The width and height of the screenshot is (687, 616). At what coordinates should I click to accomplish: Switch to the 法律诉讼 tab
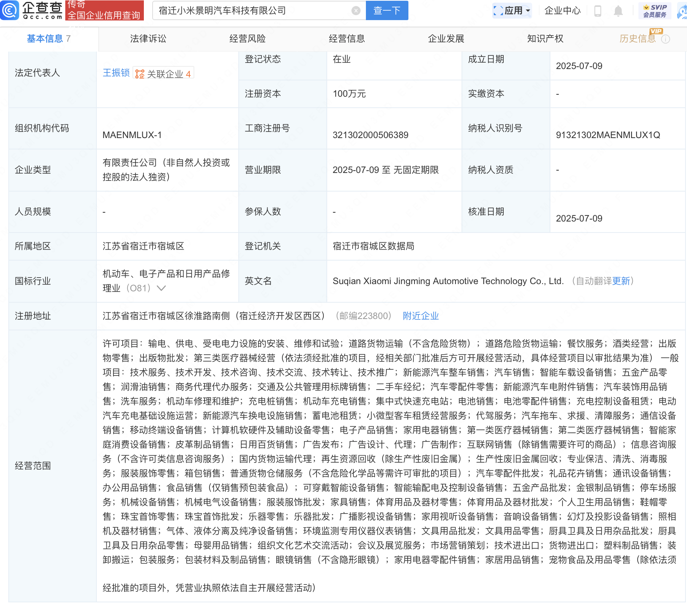(x=148, y=39)
